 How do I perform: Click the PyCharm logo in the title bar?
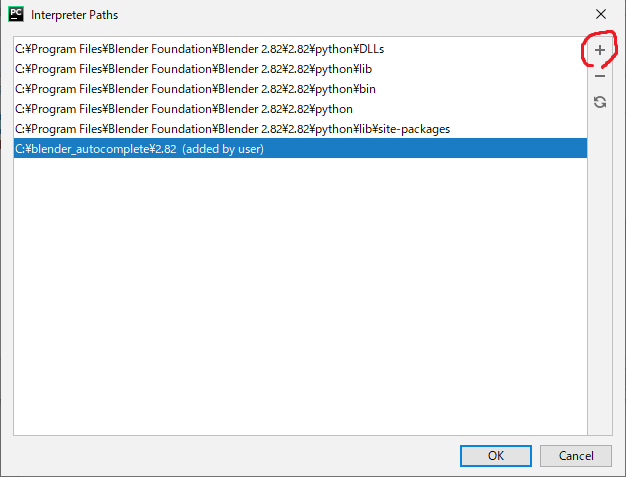[16, 14]
